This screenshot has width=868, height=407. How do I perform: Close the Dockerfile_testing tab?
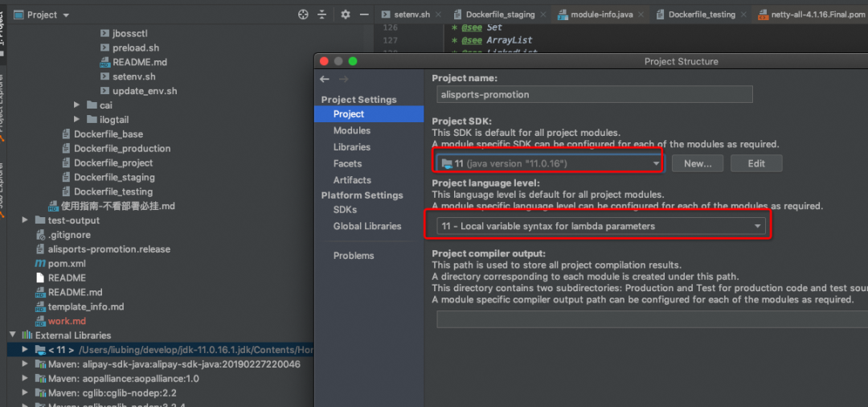click(743, 15)
